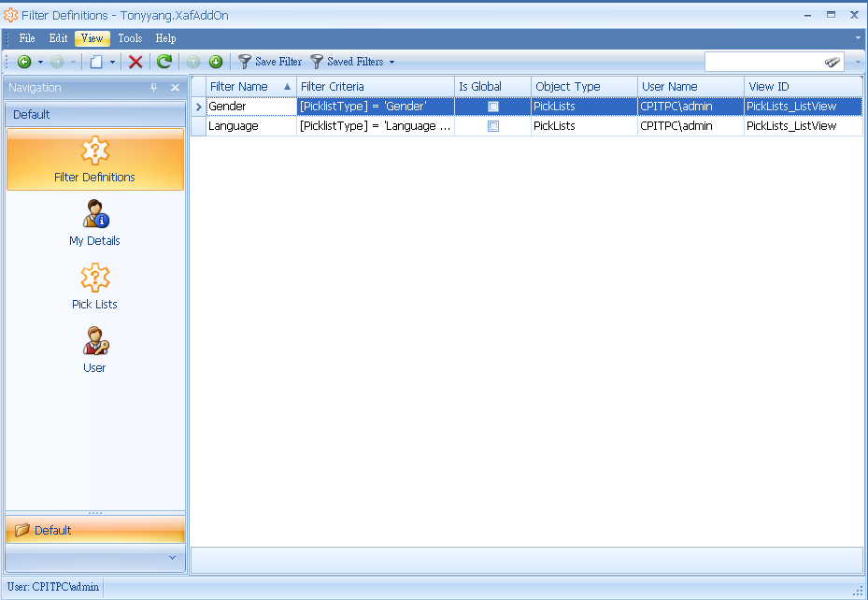Click PickLists object type in Language row
Image resolution: width=868 pixels, height=600 pixels.
584,126
